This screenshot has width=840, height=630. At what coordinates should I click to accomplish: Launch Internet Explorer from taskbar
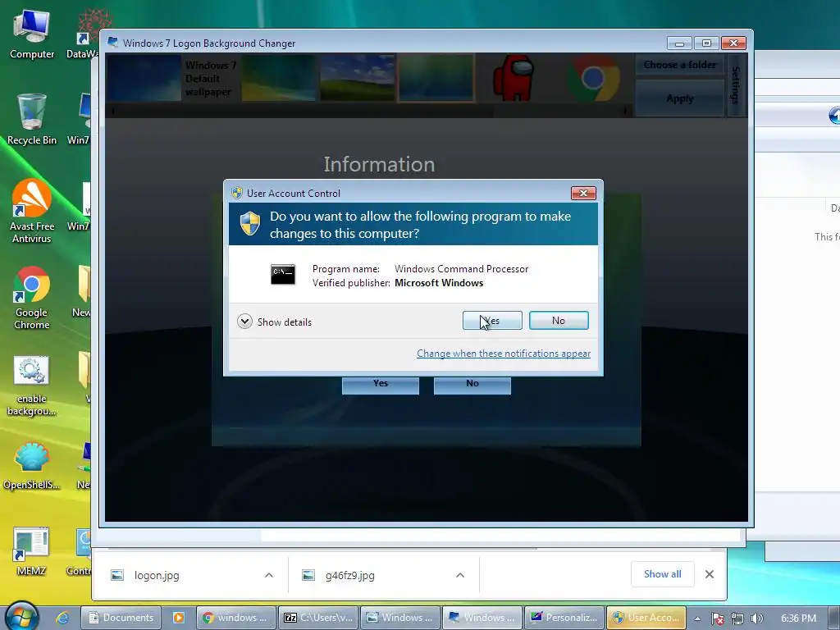(x=62, y=618)
